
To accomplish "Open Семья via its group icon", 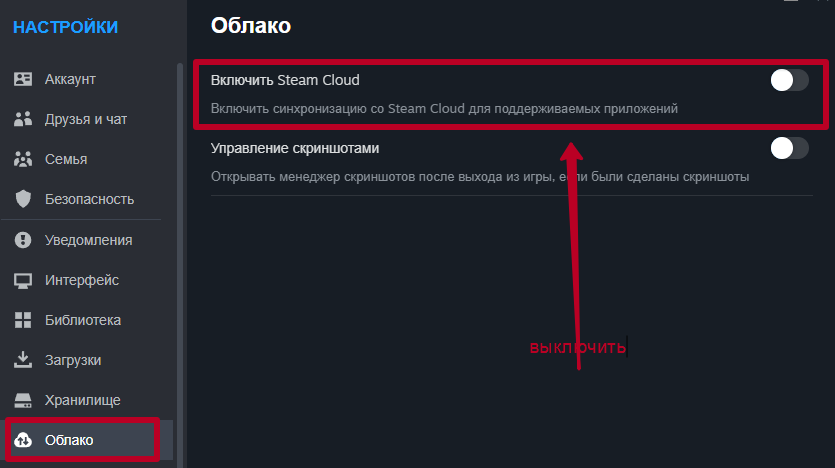I will pyautogui.click(x=24, y=159).
